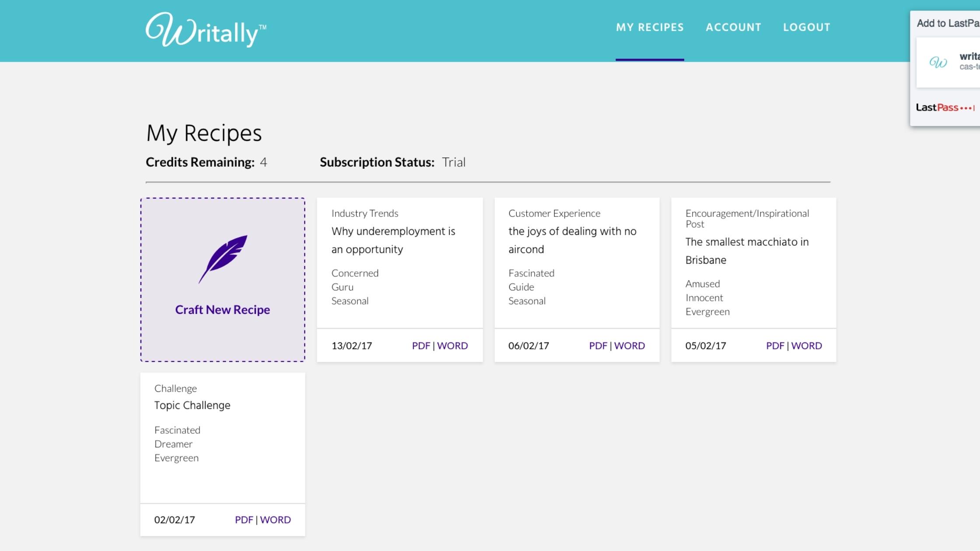Click the 'Guru' tag

coord(342,287)
